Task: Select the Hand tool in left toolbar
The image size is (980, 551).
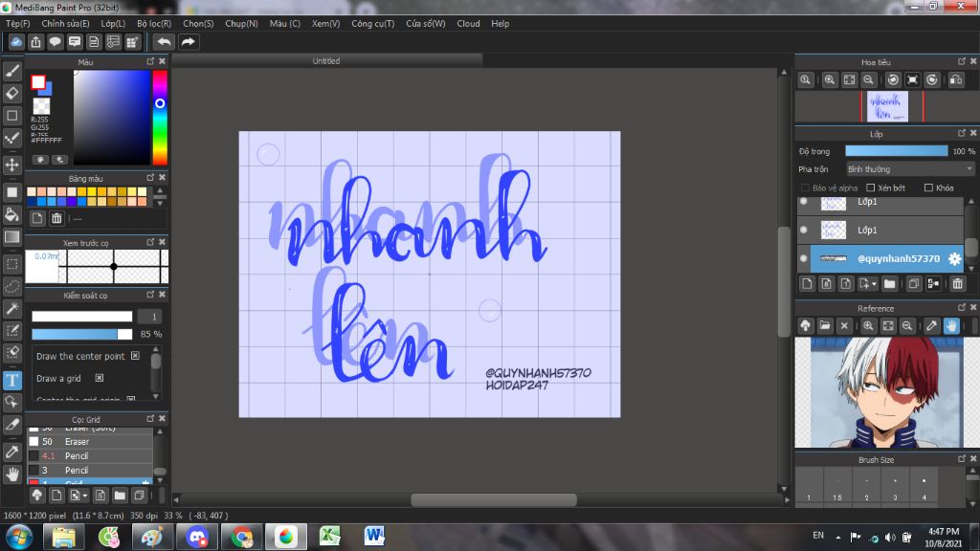Action: [11, 474]
